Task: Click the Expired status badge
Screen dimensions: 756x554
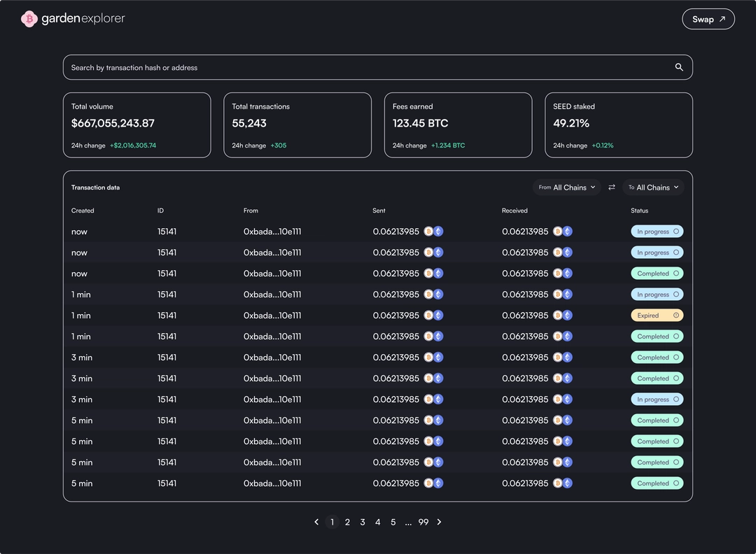Action: pyautogui.click(x=657, y=315)
